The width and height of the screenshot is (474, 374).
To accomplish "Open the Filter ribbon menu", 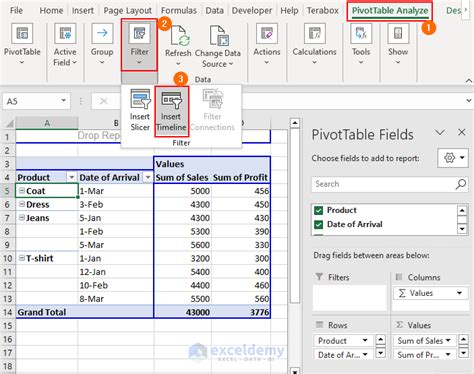I will (139, 44).
